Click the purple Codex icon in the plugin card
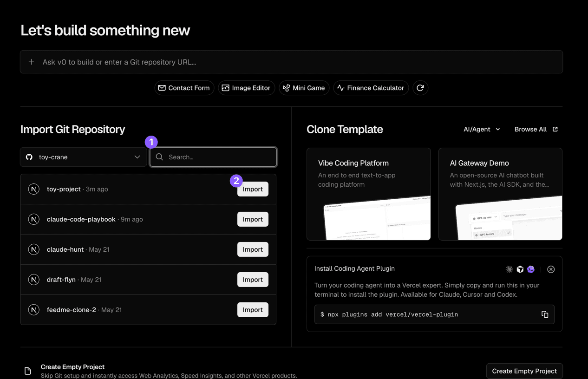Viewport: 588px width, 379px height. (x=531, y=269)
